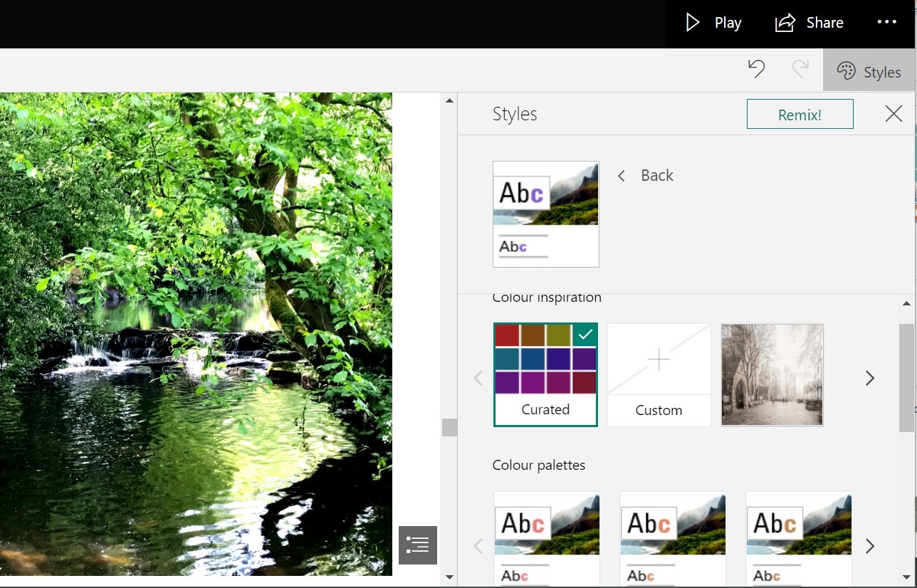Viewport: 917px width, 588px height.
Task: Select the current style preview thumbnail beside Back
Action: point(545,214)
